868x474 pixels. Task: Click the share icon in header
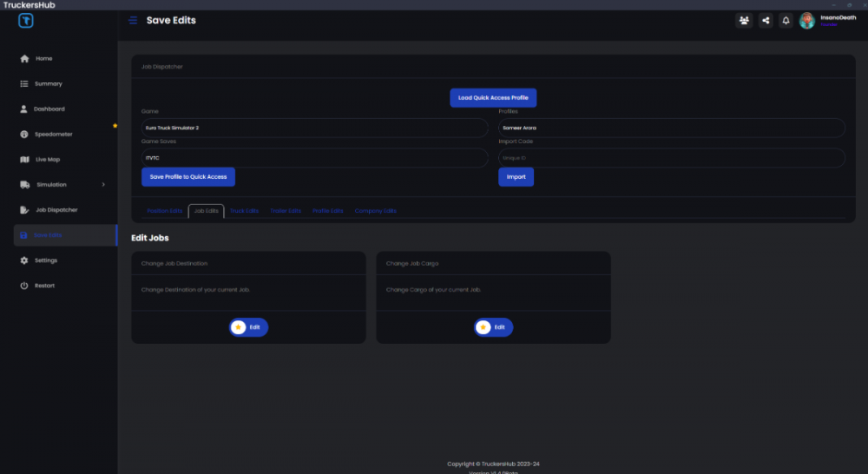click(766, 20)
